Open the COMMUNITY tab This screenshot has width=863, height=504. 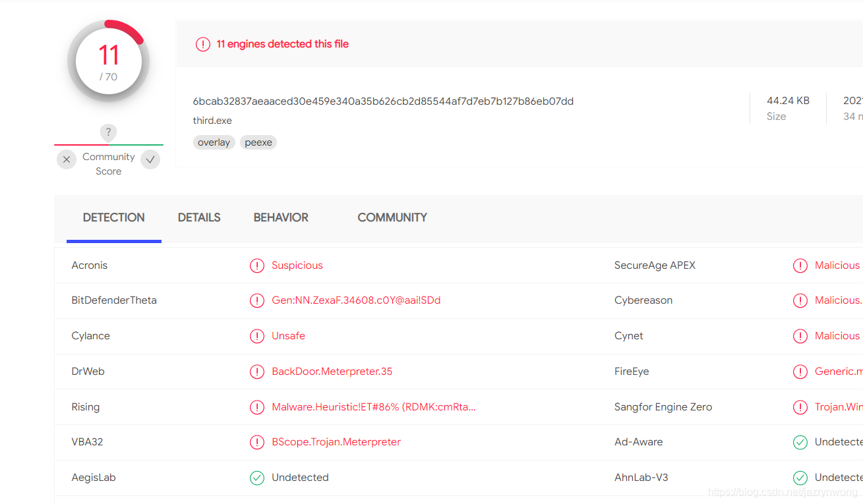pyautogui.click(x=392, y=217)
